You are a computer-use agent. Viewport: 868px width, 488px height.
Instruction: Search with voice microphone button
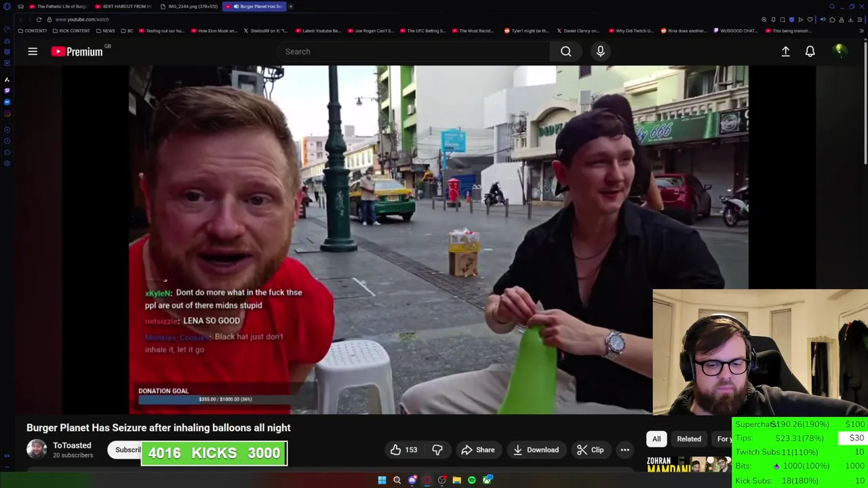[600, 52]
